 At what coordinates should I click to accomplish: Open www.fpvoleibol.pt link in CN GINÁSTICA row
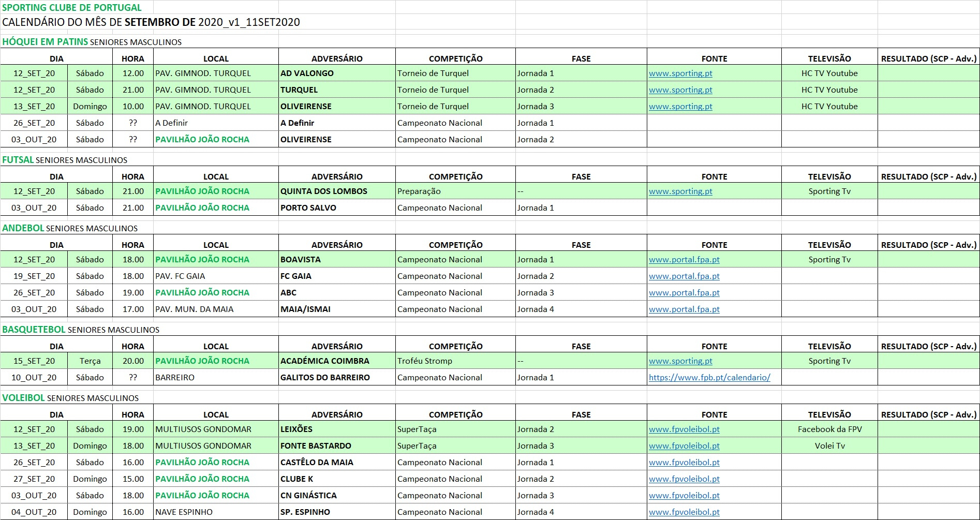[684, 496]
